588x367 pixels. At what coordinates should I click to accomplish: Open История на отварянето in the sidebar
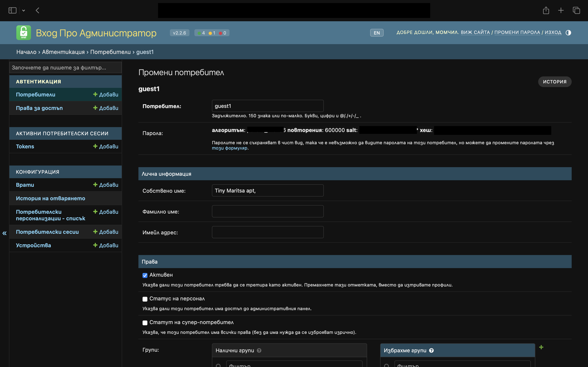50,198
